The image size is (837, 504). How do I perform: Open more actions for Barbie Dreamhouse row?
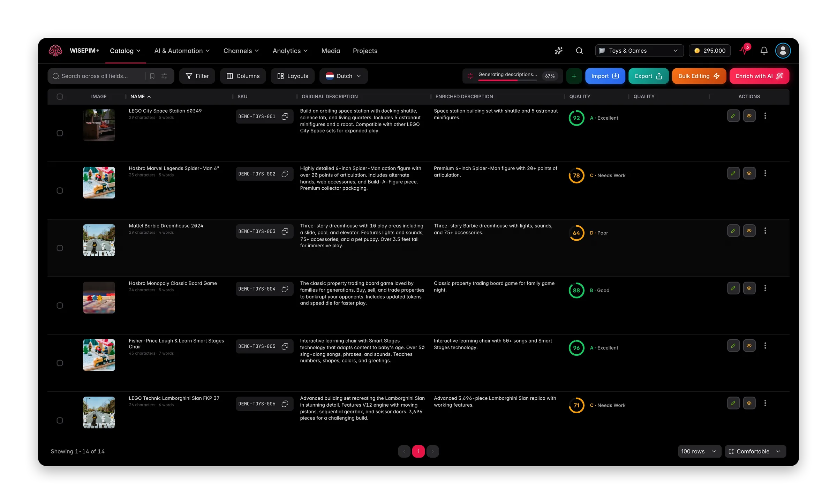click(765, 231)
